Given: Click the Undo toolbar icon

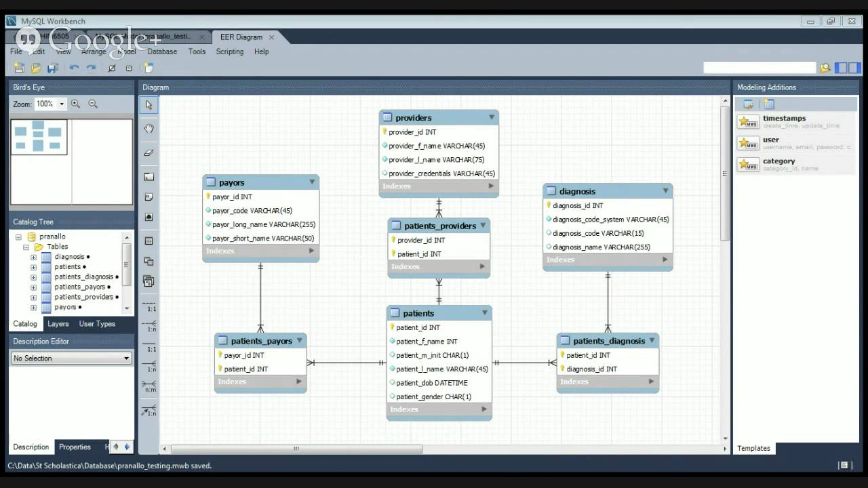Looking at the screenshot, I should click(73, 68).
